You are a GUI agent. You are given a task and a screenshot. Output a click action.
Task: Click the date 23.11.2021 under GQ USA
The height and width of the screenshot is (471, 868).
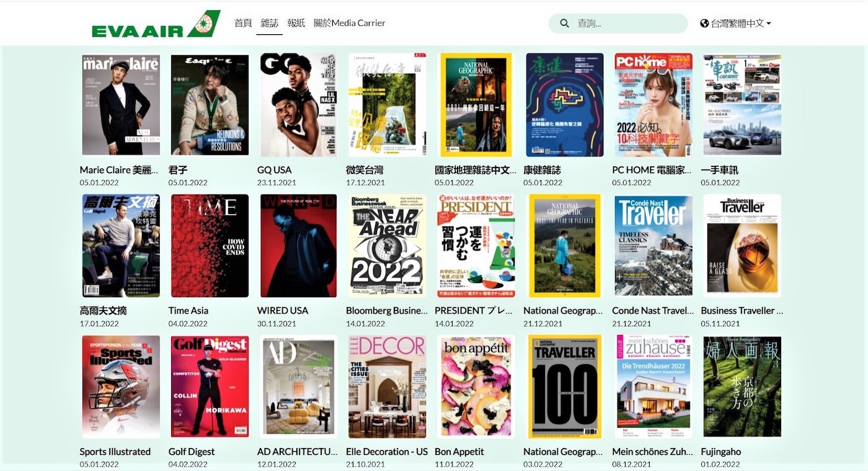click(x=277, y=182)
